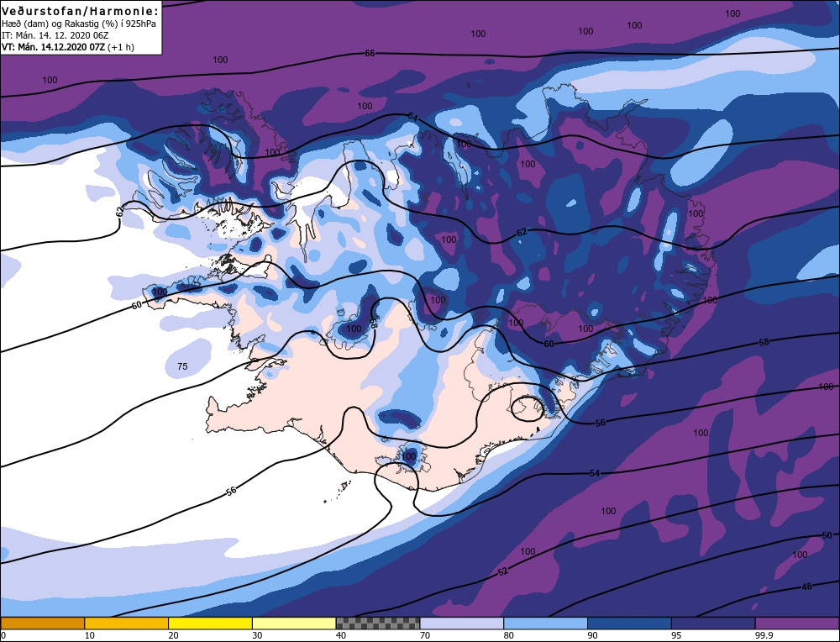Click the '48' contour label

(806, 587)
